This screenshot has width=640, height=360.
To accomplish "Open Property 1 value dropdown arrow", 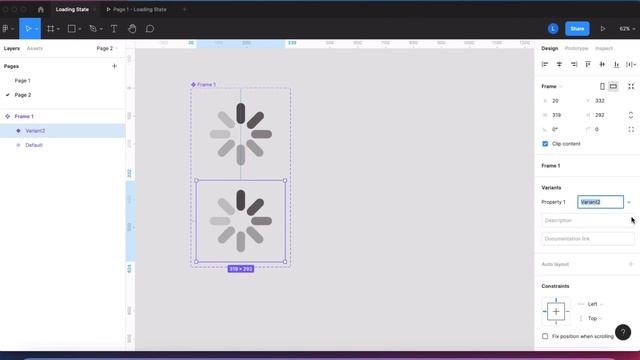I will 629,202.
